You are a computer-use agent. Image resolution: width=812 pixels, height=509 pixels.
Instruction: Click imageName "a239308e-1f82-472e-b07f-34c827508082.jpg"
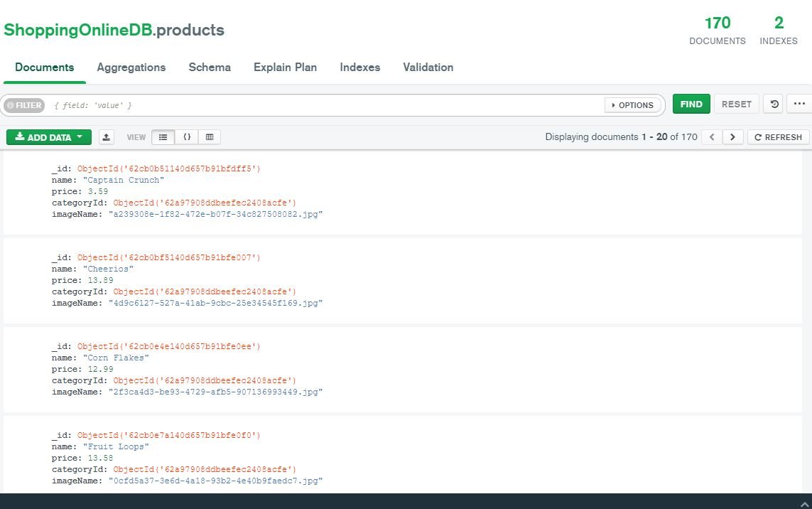click(x=215, y=214)
